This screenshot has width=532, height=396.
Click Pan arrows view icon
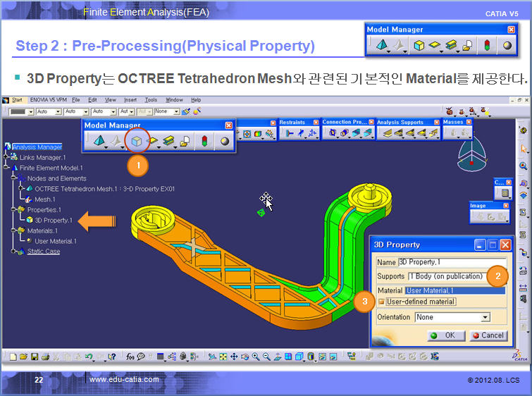pos(234,357)
